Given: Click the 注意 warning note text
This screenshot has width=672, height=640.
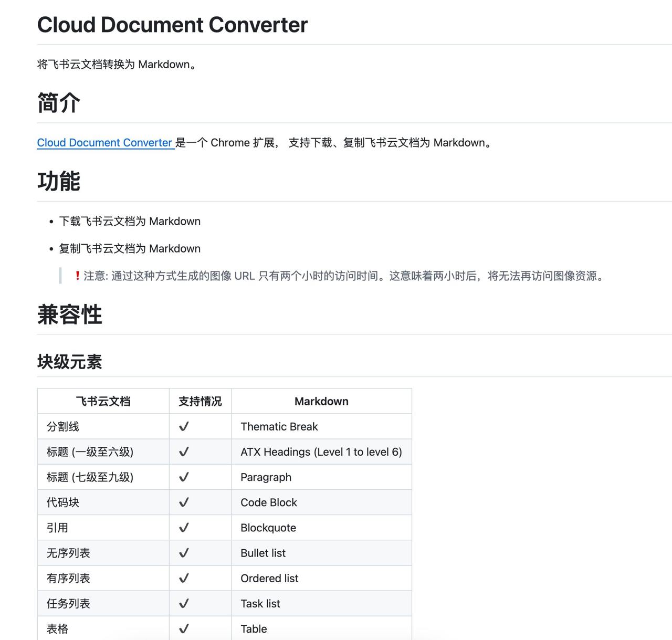Looking at the screenshot, I should point(344,276).
